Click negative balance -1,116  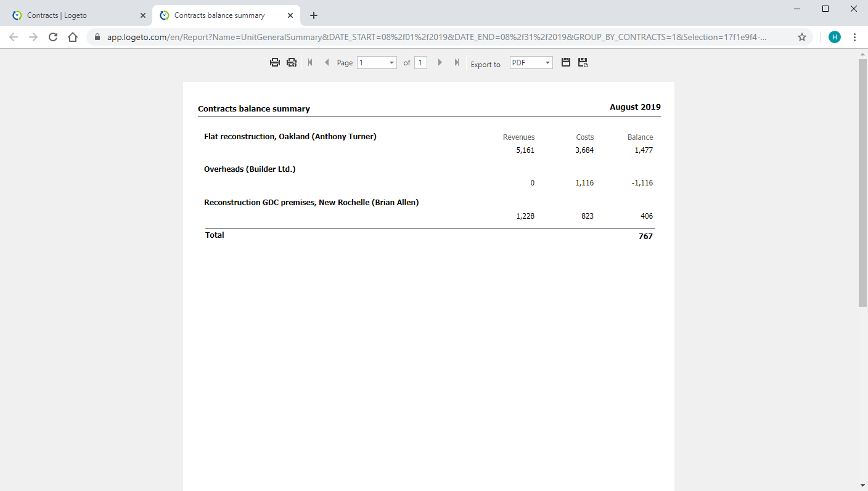pos(642,183)
